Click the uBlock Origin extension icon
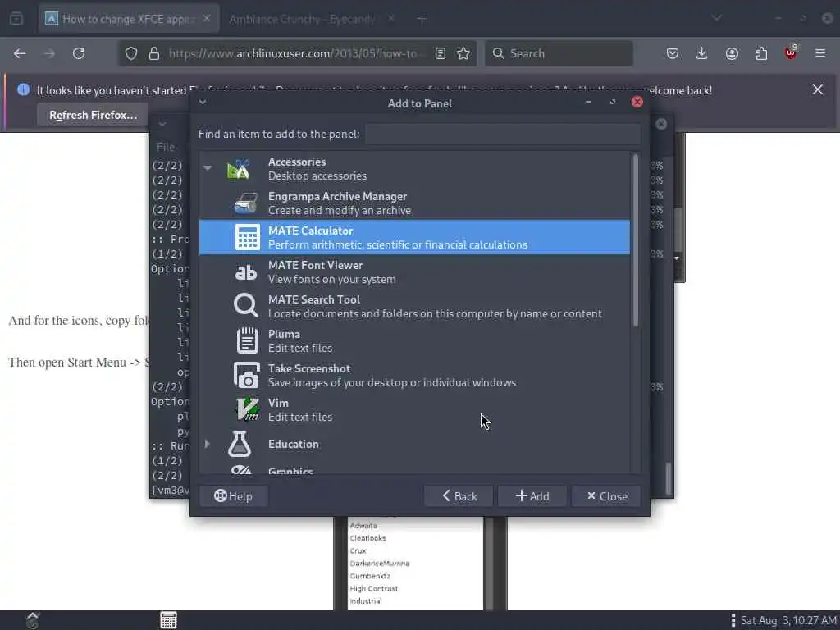Viewport: 840px width, 630px height. click(791, 52)
